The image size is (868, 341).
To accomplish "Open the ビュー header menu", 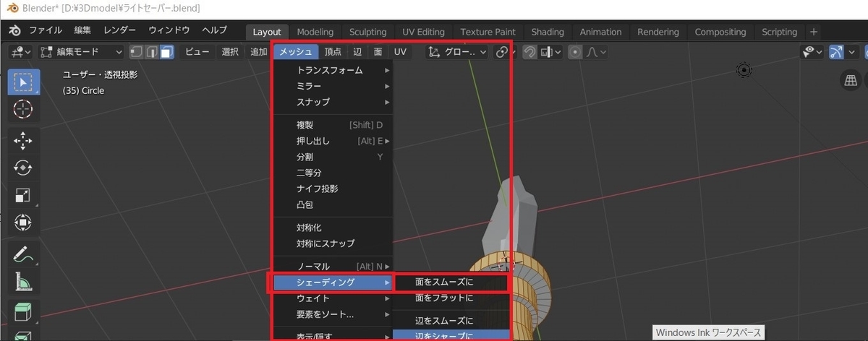I will click(x=197, y=52).
